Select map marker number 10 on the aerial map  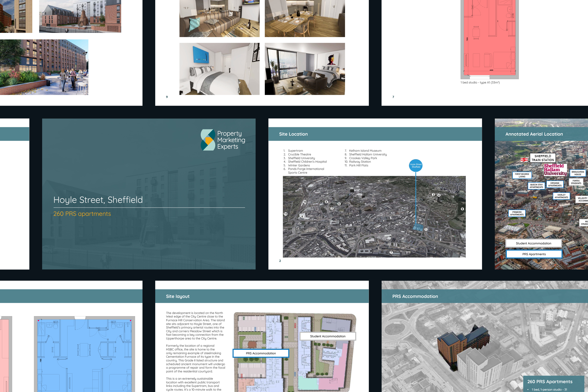click(305, 202)
